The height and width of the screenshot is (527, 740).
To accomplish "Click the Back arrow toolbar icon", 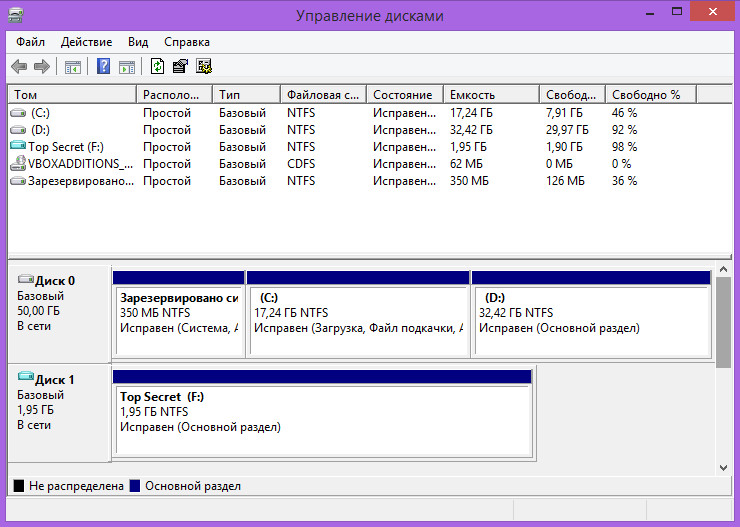I will pos(19,67).
